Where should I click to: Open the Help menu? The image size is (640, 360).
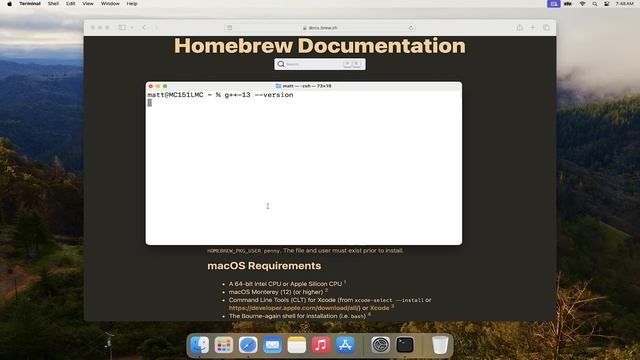pos(132,4)
